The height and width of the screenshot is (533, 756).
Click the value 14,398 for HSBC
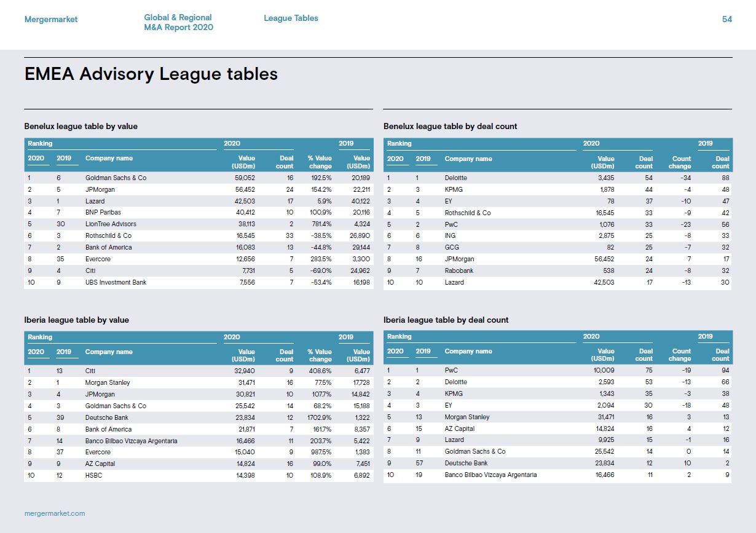245,476
